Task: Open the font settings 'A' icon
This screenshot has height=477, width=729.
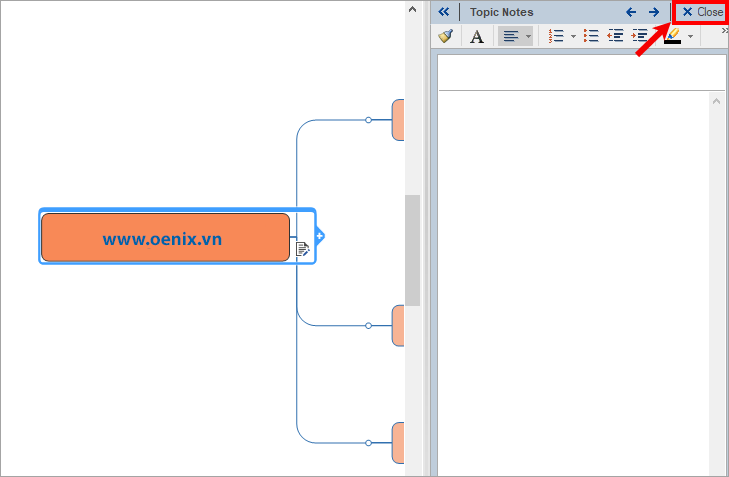Action: (477, 36)
